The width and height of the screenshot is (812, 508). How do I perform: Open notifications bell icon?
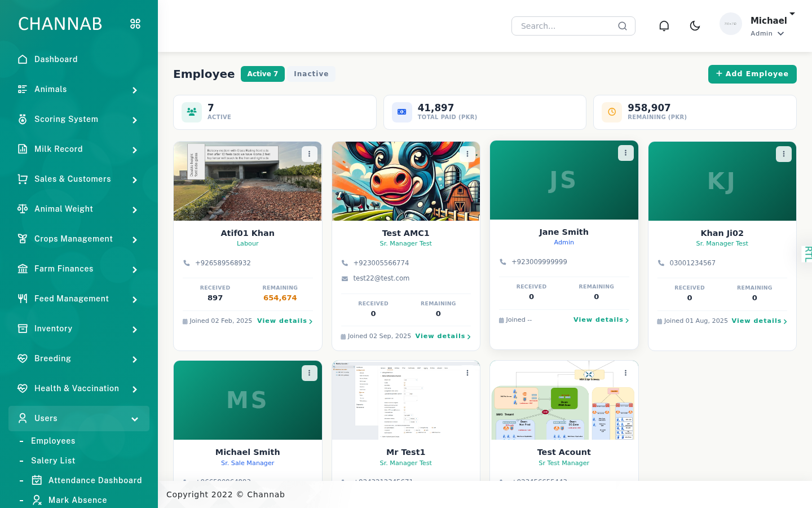664,26
